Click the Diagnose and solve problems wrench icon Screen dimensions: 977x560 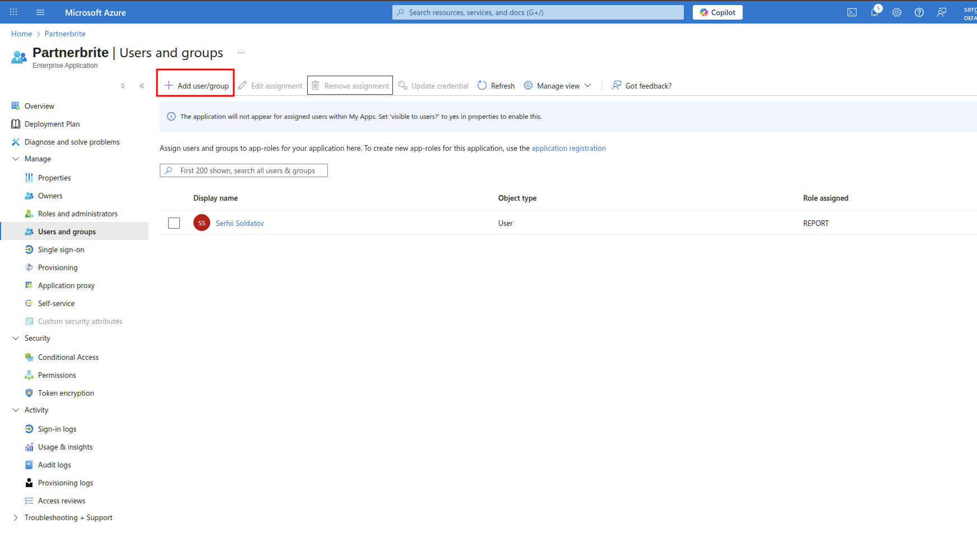point(16,142)
